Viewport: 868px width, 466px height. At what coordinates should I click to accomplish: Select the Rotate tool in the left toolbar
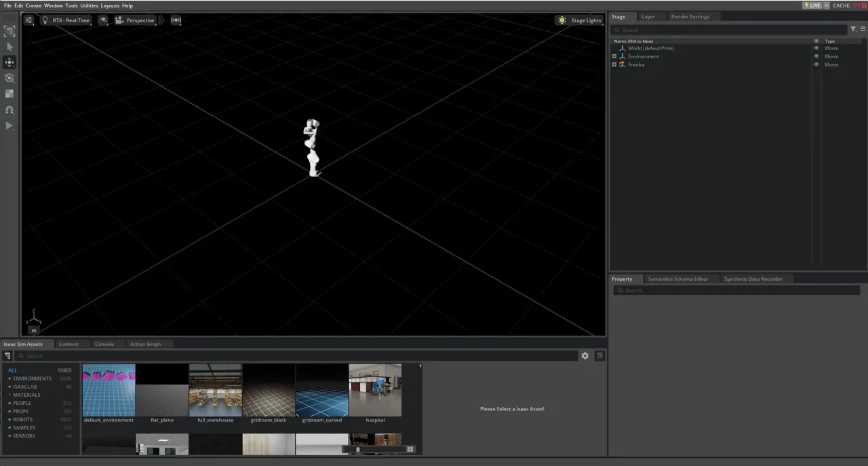9,77
